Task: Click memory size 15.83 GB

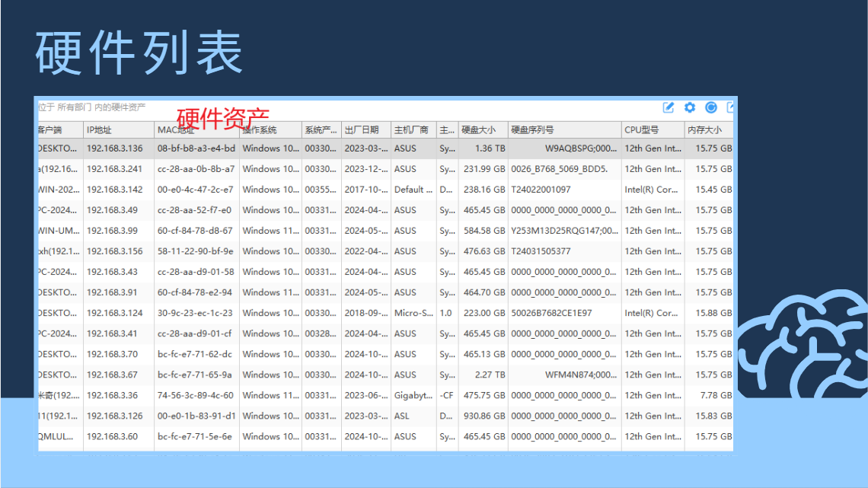Action: [713, 416]
